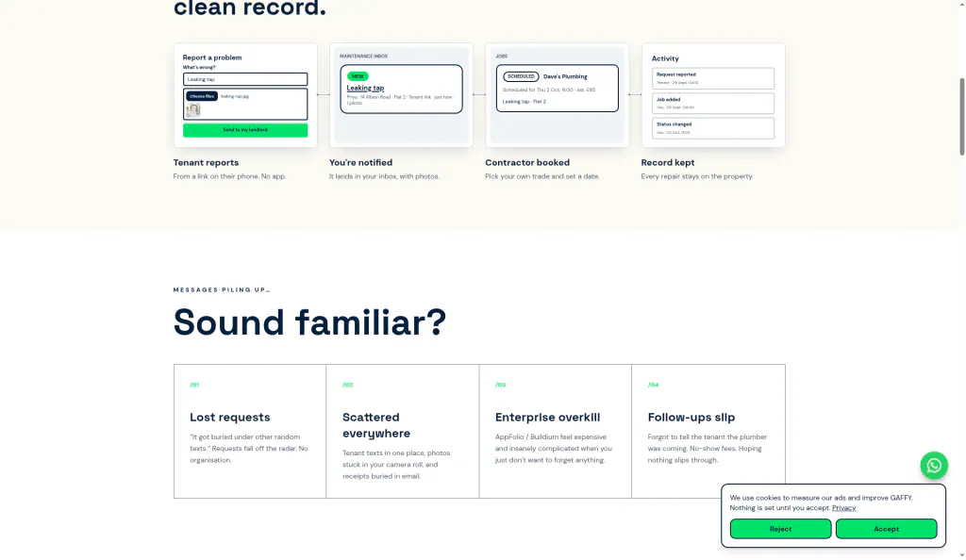Click the 'You're notified' step heading
Screen dimensions: 966x560
[360, 162]
